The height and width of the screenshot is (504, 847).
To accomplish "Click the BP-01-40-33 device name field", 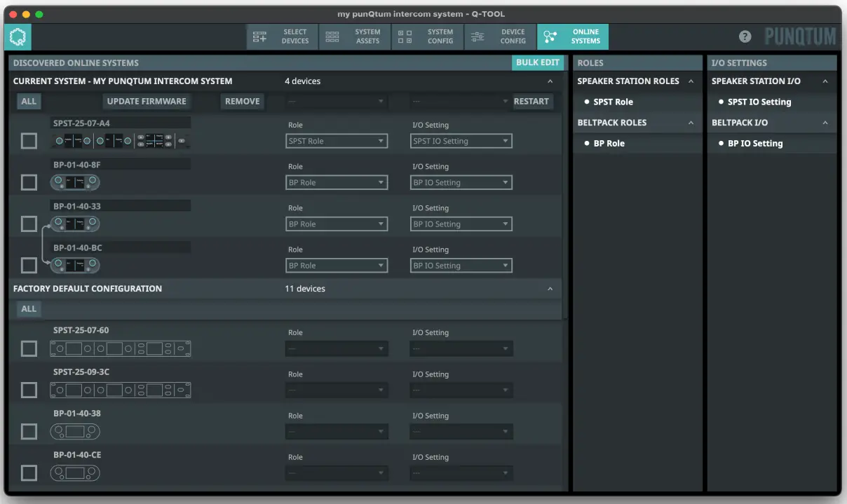I will (x=121, y=206).
